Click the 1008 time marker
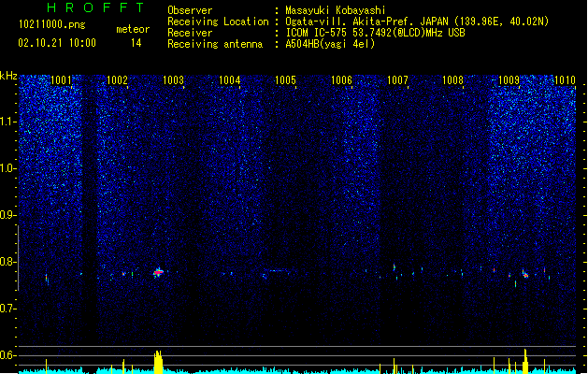The width and height of the screenshot is (588, 374). click(x=453, y=80)
